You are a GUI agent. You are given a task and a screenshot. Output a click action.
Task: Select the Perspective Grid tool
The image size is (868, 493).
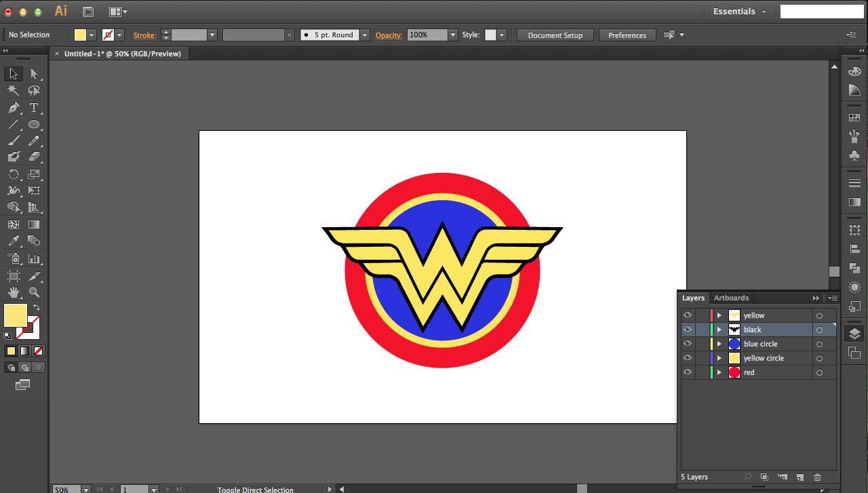[x=34, y=208]
